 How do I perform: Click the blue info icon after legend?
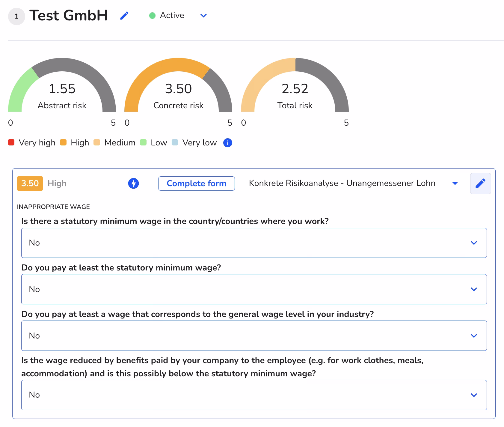[x=228, y=143]
